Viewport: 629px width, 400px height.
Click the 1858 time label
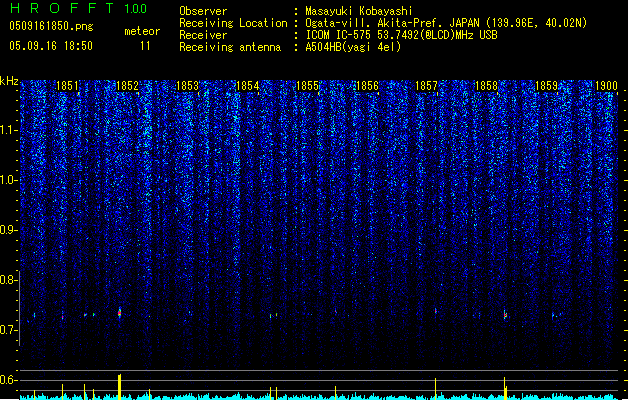click(x=486, y=85)
